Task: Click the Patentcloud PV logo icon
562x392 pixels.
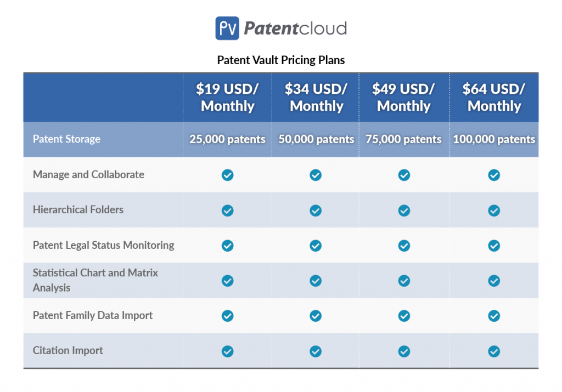Action: (x=227, y=29)
